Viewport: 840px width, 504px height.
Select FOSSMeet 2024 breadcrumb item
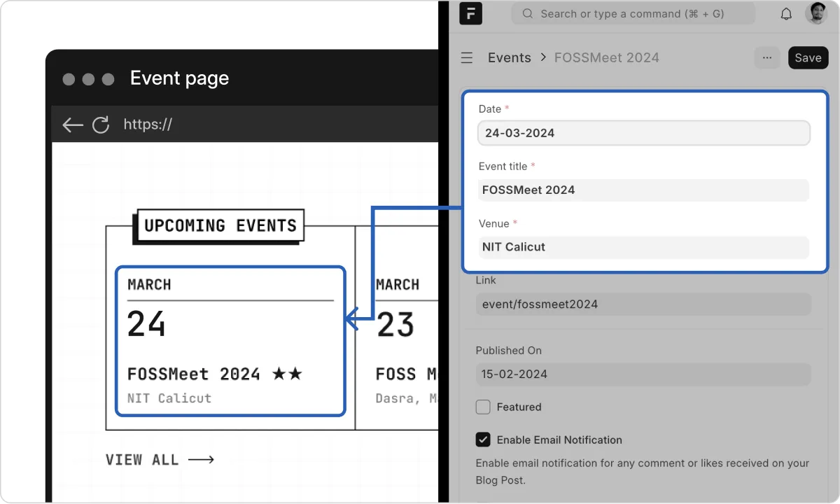[606, 58]
